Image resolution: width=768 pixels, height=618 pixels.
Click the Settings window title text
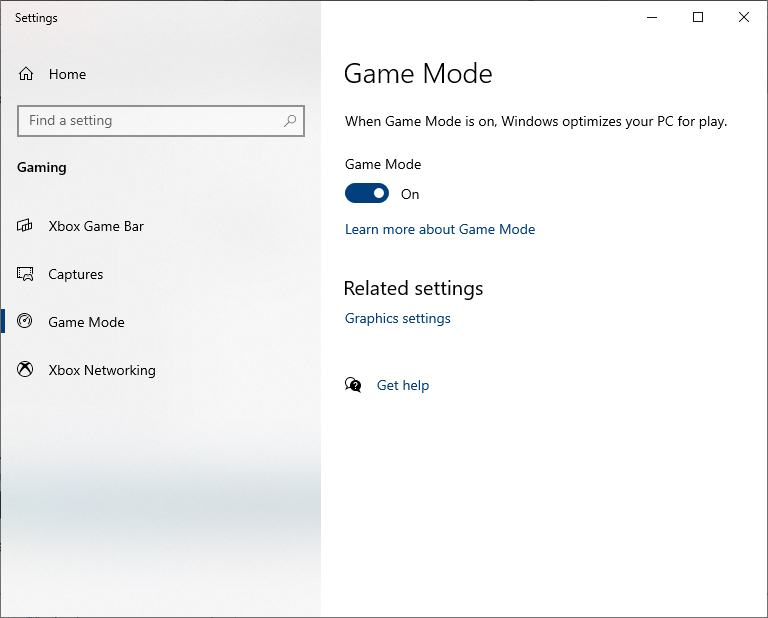coord(36,18)
